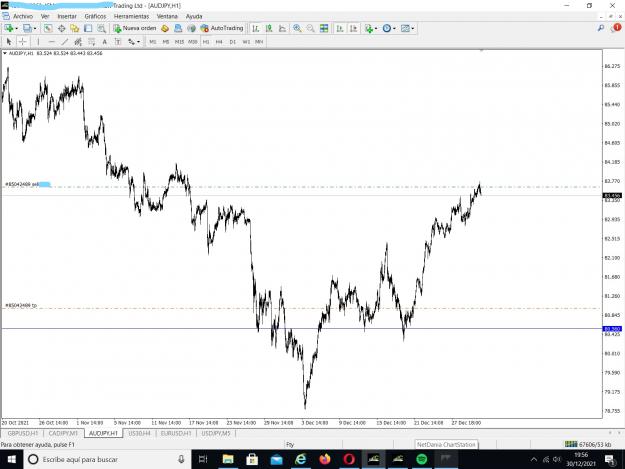This screenshot has height=469, width=625.
Task: Open the Herramientas menu
Action: [131, 16]
